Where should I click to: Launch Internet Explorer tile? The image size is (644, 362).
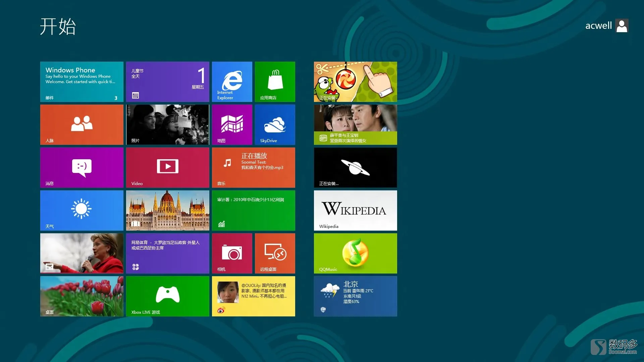232,82
